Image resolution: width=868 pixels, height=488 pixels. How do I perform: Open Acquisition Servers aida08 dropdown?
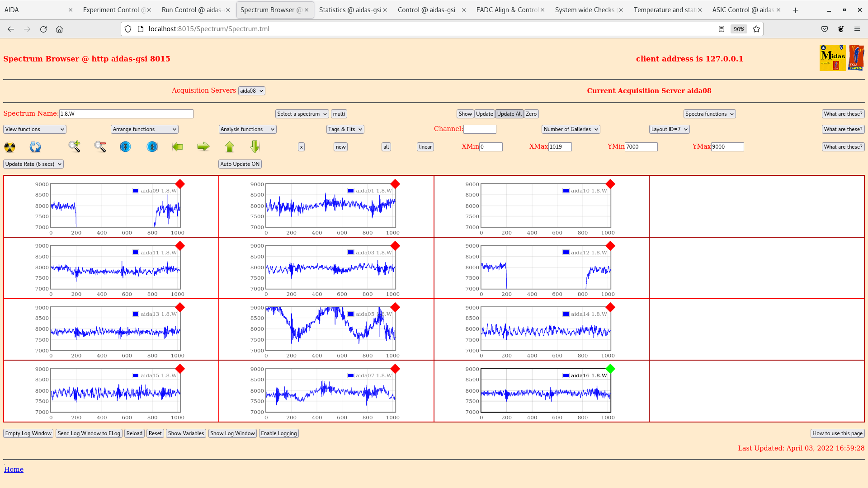252,91
